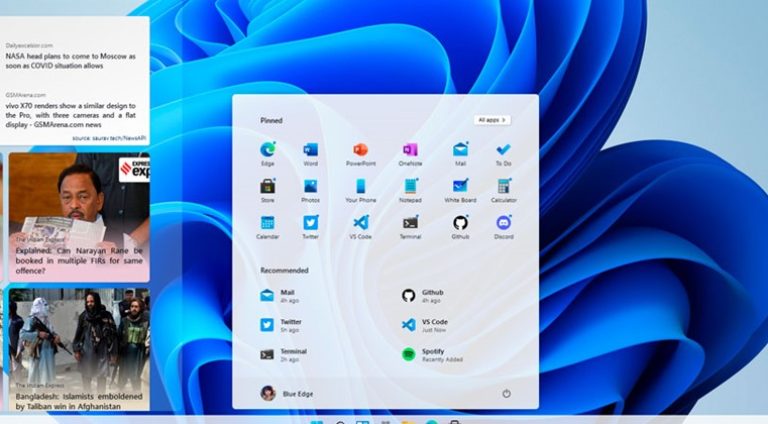768x424 pixels.
Task: Launch OneNote from the Pinned section
Action: click(x=410, y=154)
